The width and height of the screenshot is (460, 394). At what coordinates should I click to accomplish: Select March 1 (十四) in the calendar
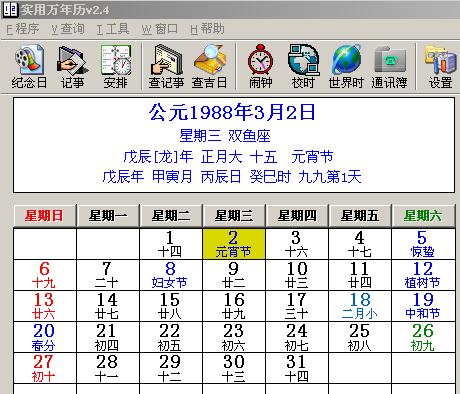point(171,244)
